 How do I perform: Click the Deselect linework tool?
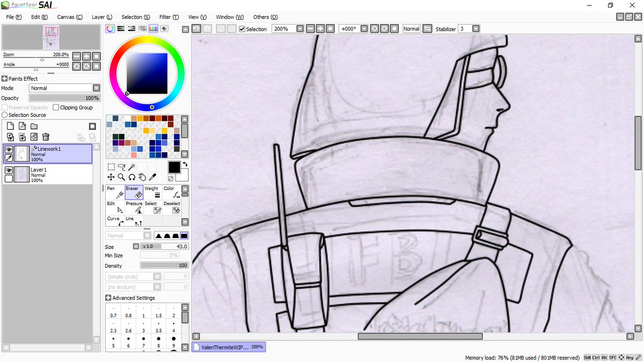(172, 207)
